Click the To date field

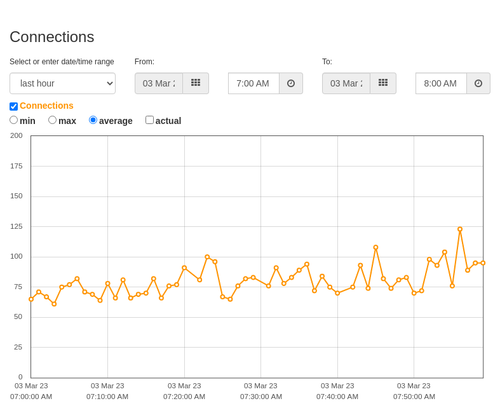click(346, 83)
